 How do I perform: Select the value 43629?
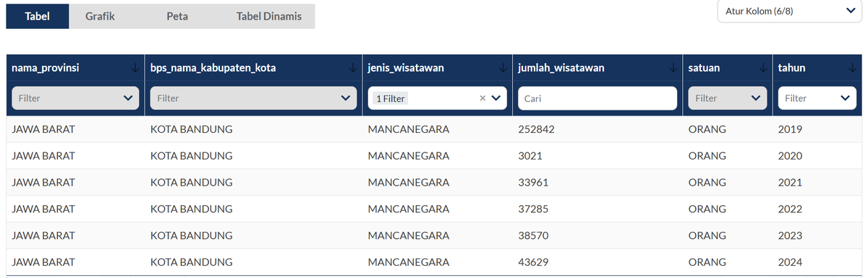[534, 262]
